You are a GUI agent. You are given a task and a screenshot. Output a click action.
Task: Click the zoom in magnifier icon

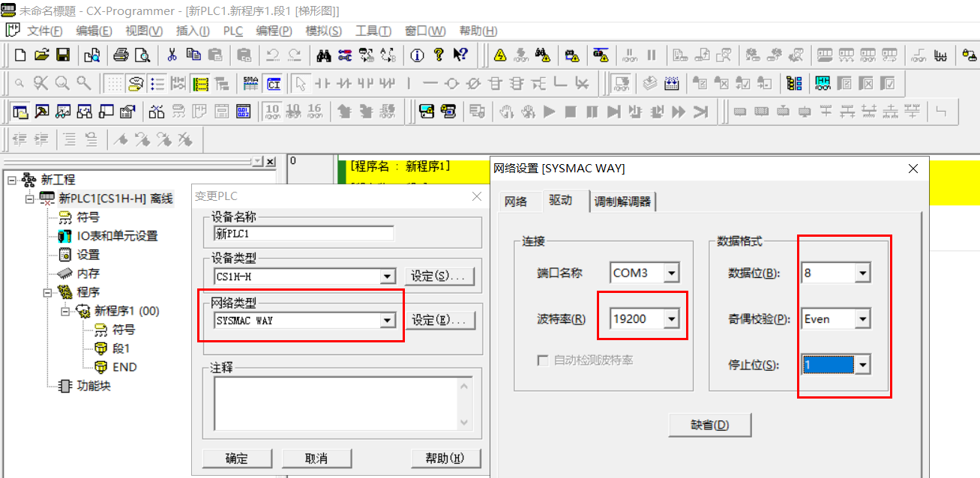[x=62, y=82]
